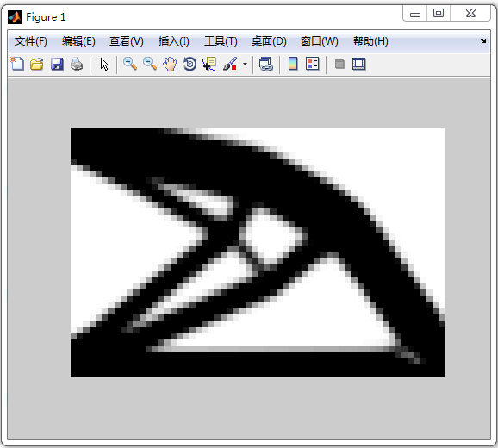This screenshot has height=448, width=498.
Task: Open the 帮助(H) menu
Action: tap(370, 41)
